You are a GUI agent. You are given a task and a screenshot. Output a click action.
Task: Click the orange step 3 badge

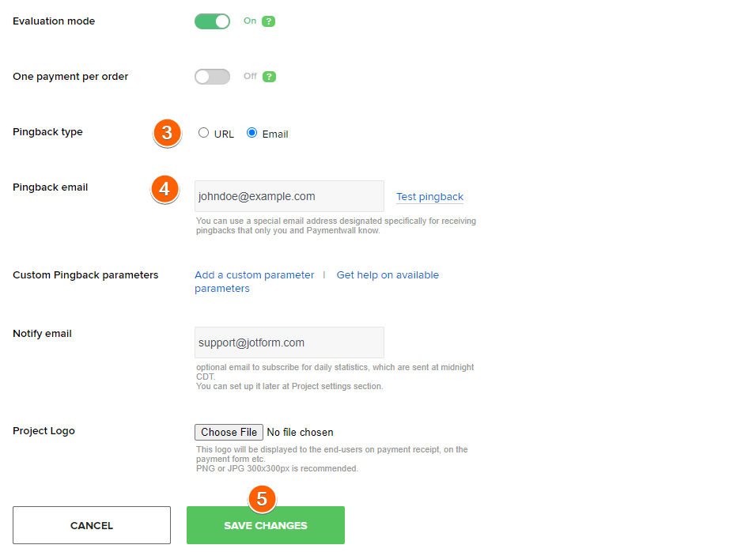click(x=167, y=133)
